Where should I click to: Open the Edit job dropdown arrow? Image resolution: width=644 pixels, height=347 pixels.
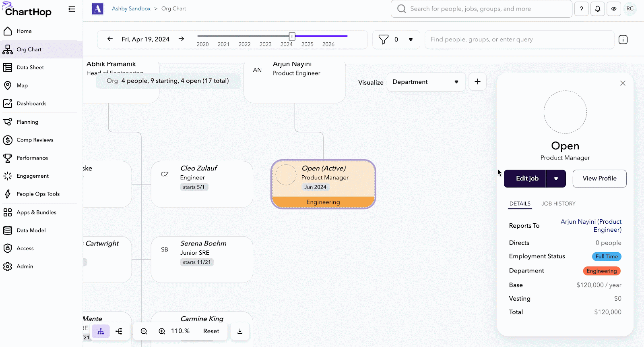556,179
